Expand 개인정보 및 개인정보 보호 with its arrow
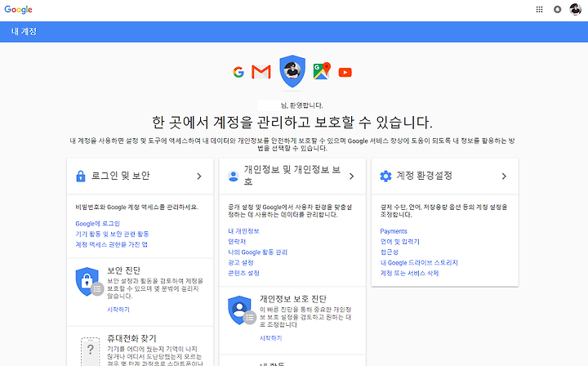 [x=351, y=176]
